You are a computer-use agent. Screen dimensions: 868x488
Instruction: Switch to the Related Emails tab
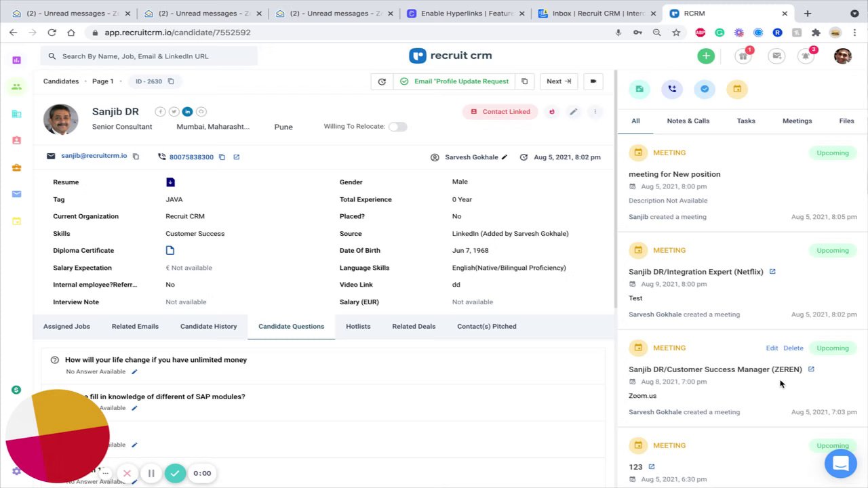[x=135, y=326]
